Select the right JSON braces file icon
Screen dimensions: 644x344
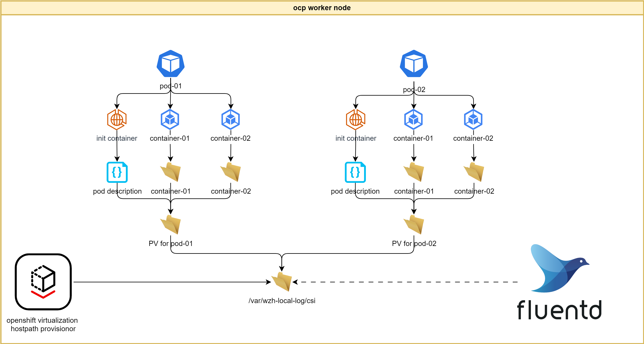coord(355,172)
